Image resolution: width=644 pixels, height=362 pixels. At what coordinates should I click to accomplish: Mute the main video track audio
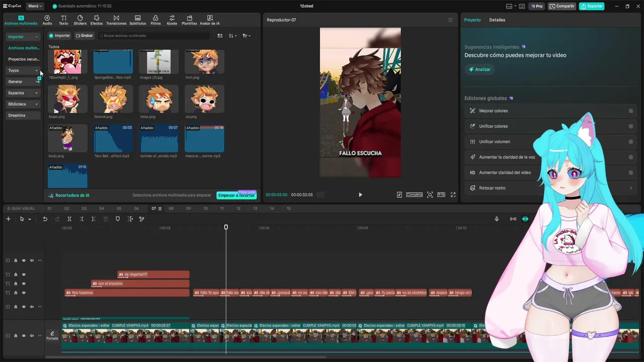click(x=32, y=336)
